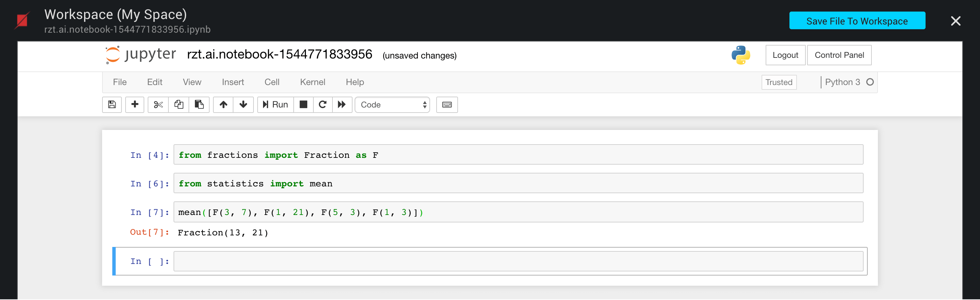Run the selected cell

pos(275,104)
